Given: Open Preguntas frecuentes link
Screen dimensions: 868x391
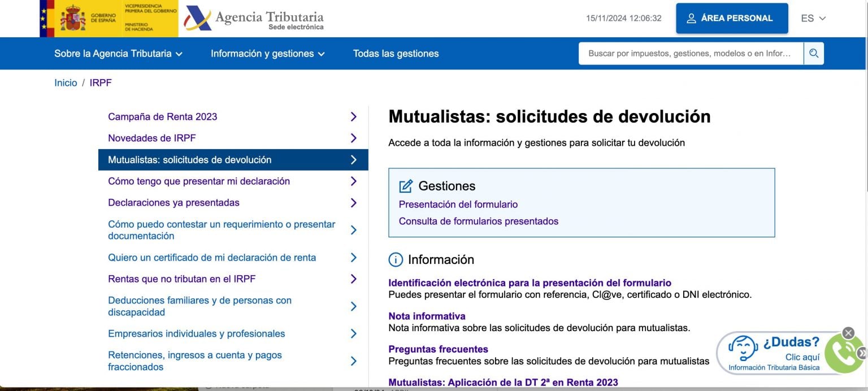Looking at the screenshot, I should tap(438, 349).
